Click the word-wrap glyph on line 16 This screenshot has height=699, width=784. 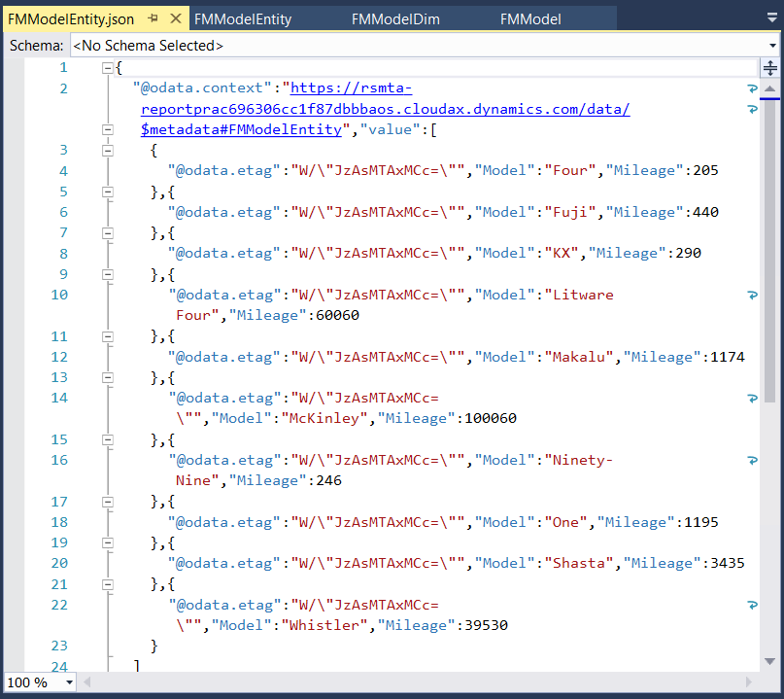tap(752, 460)
